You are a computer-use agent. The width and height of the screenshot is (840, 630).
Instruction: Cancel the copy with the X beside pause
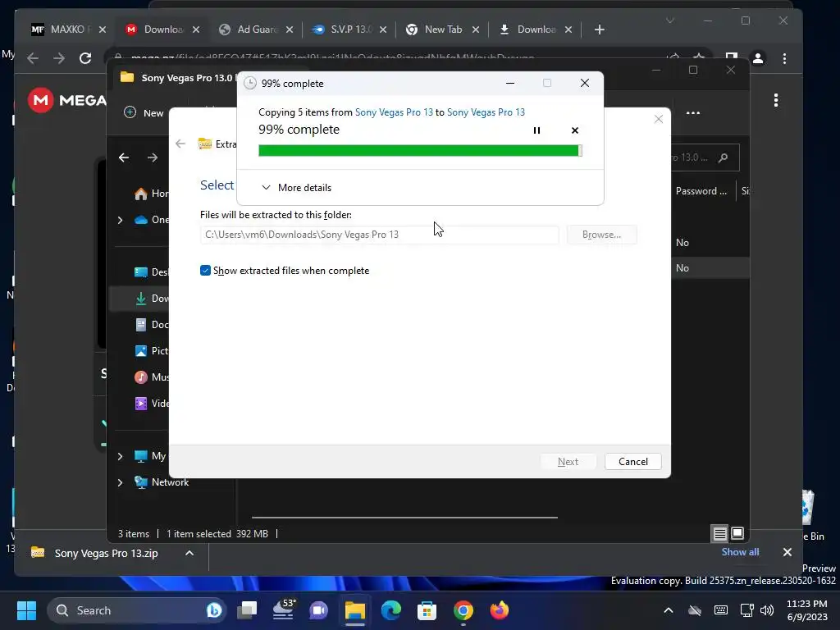coord(575,130)
